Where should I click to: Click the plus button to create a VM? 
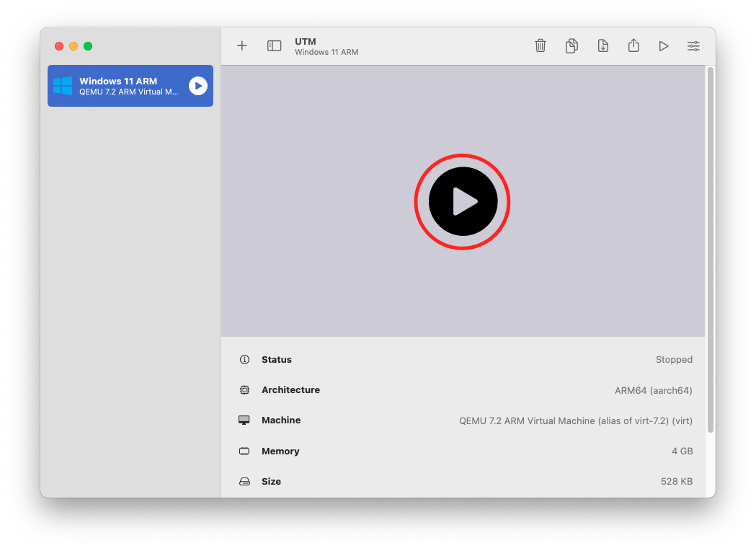(242, 46)
